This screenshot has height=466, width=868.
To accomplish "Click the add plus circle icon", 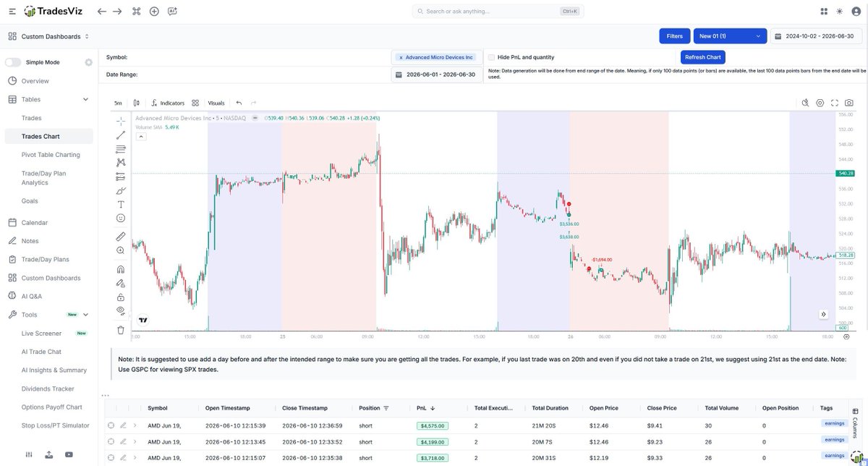I will [154, 12].
